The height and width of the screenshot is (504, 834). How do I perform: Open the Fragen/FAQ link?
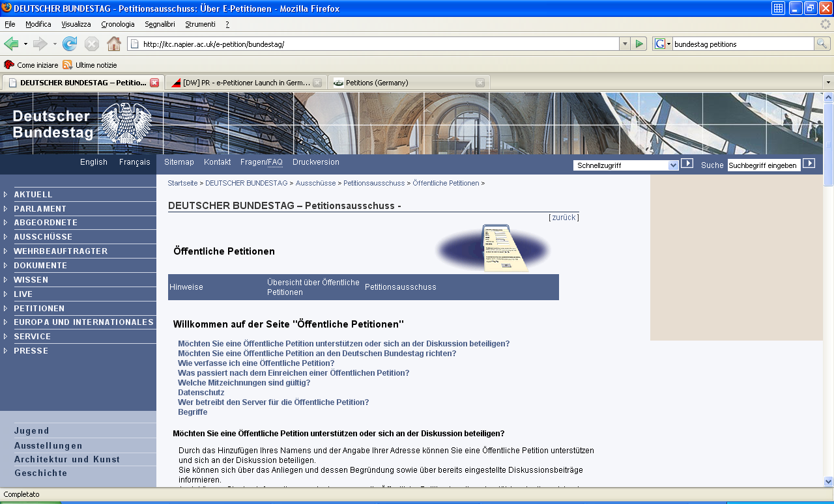point(261,162)
